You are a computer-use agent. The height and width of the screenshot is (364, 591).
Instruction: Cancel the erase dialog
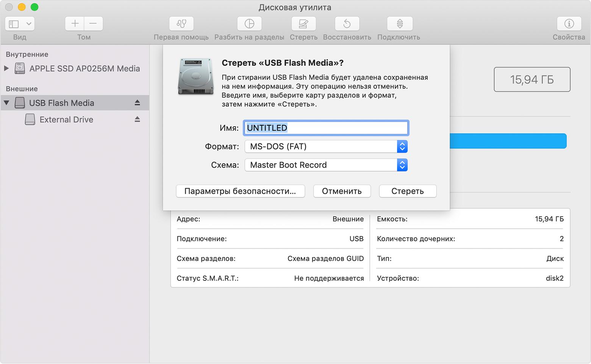(342, 191)
